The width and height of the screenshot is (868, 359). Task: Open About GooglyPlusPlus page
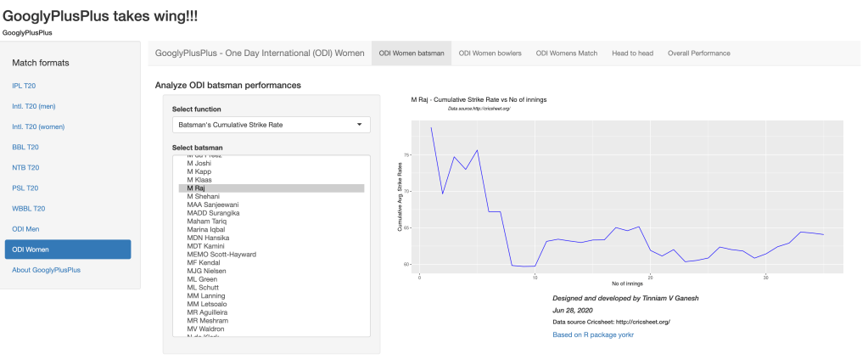[x=47, y=270]
